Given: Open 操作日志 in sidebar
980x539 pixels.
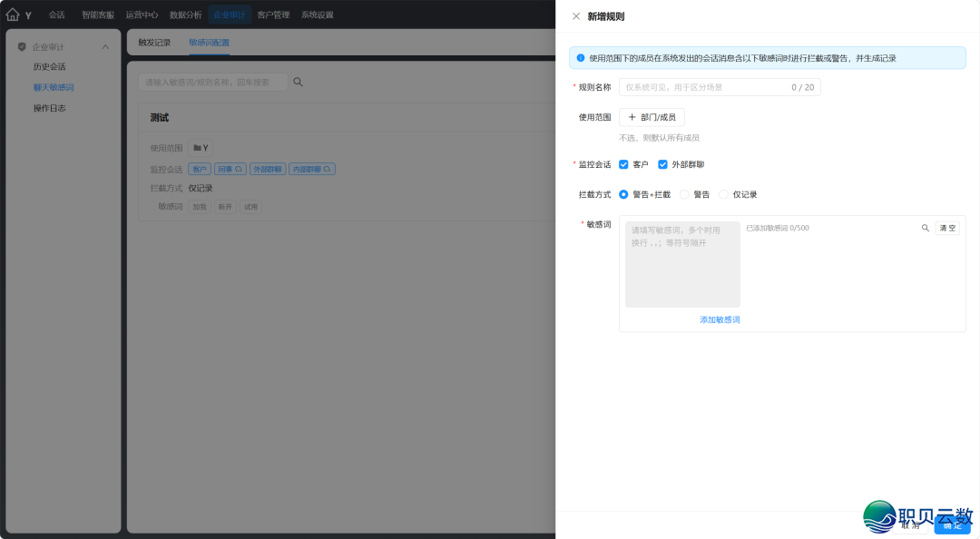Looking at the screenshot, I should pyautogui.click(x=49, y=108).
